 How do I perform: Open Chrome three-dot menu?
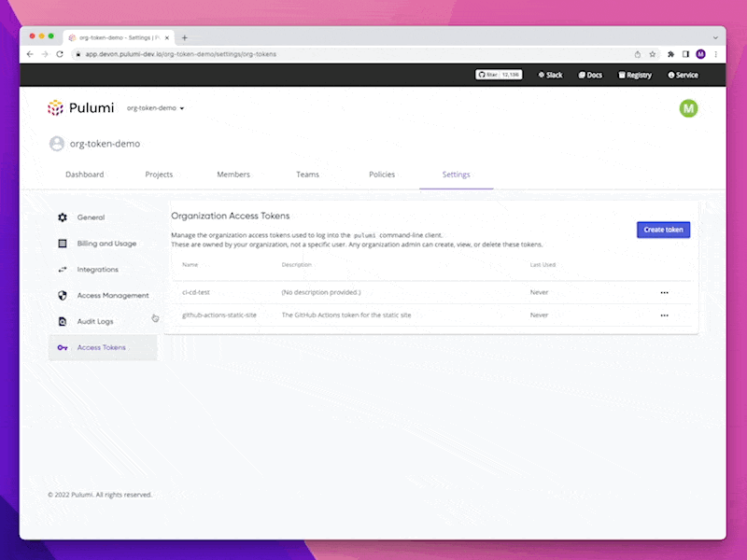(x=715, y=54)
